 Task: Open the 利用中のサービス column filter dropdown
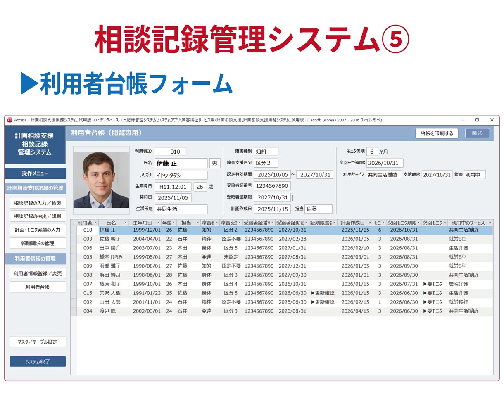[x=490, y=223]
